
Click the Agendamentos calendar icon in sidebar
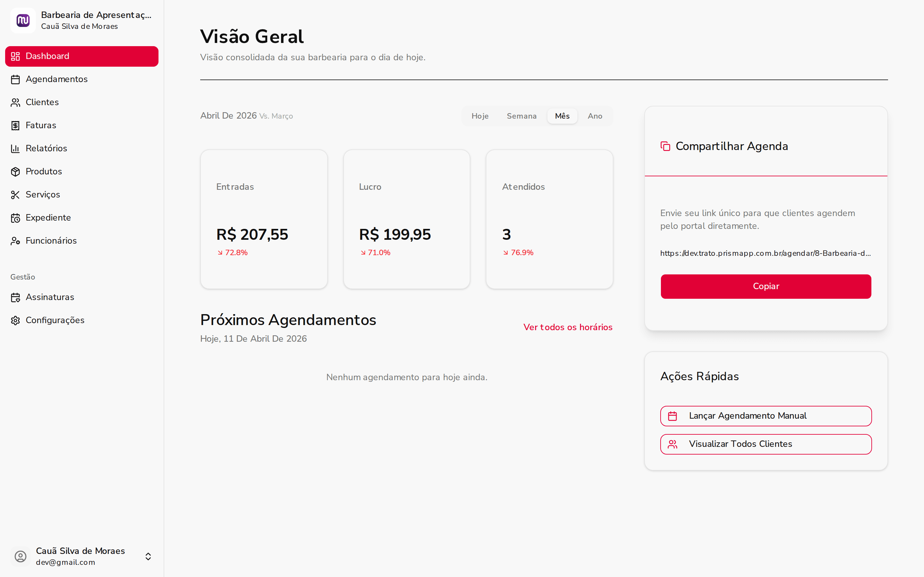point(15,79)
